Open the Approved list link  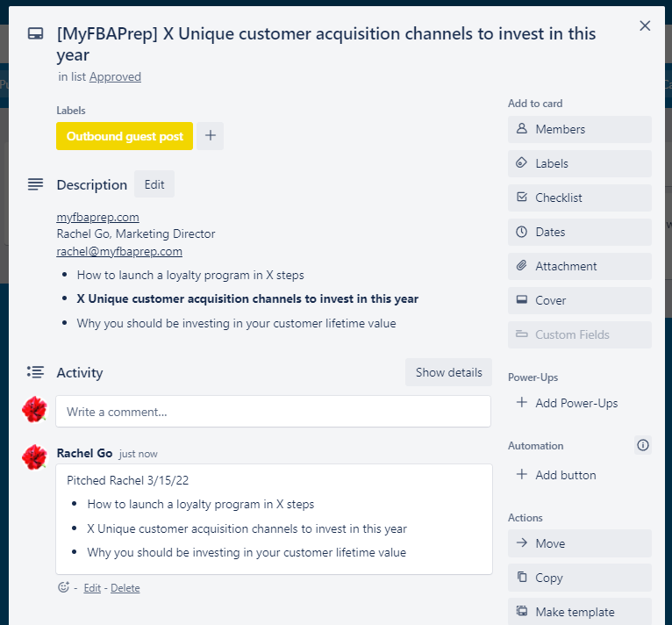pos(115,76)
